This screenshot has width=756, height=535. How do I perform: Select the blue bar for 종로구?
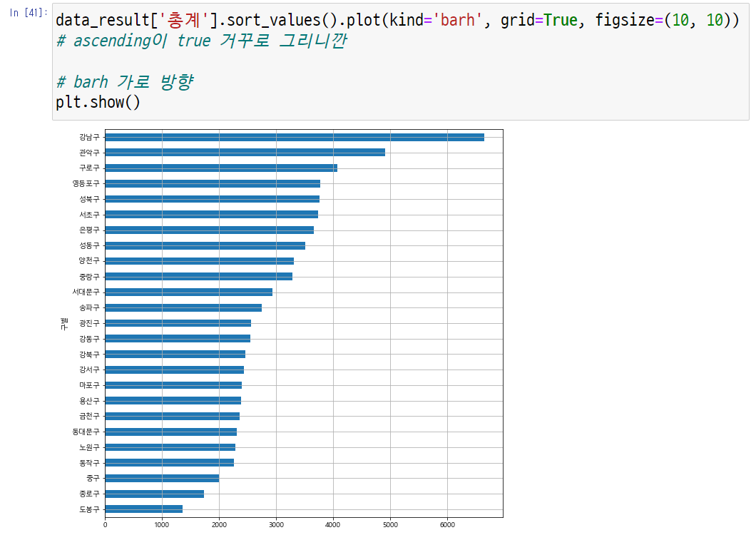click(x=154, y=494)
